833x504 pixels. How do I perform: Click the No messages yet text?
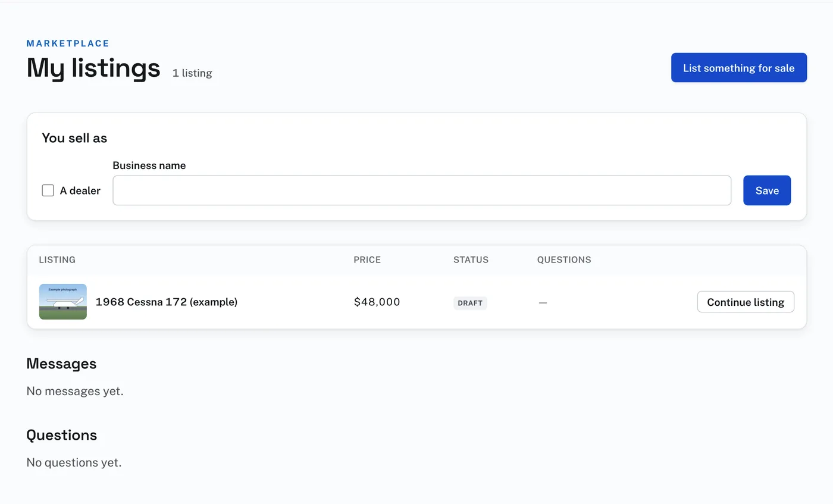[75, 391]
